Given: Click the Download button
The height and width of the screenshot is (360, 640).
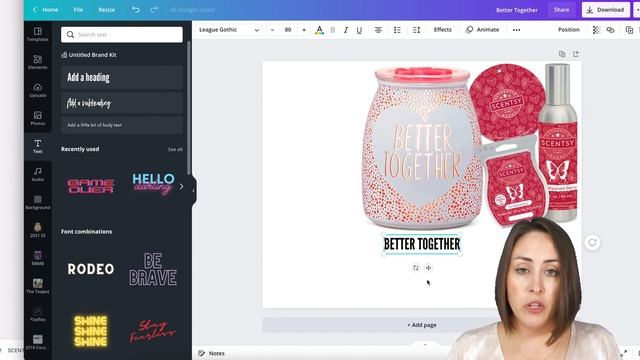Looking at the screenshot, I should click(606, 10).
